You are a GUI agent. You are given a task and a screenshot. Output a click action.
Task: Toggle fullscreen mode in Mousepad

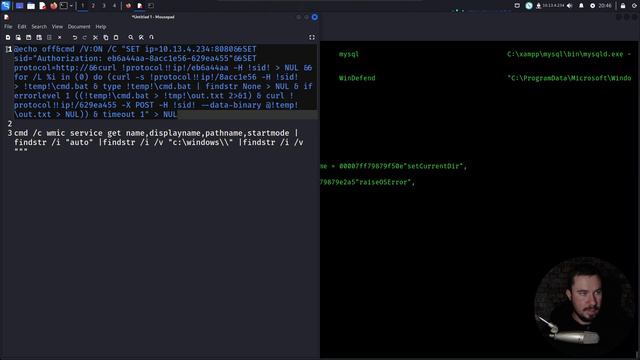tap(312, 38)
